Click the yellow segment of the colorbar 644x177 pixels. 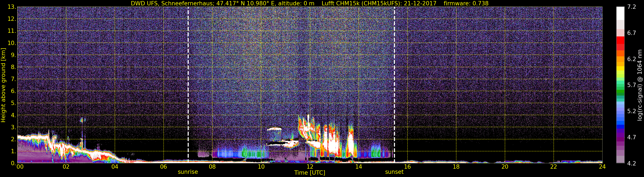tap(620, 68)
